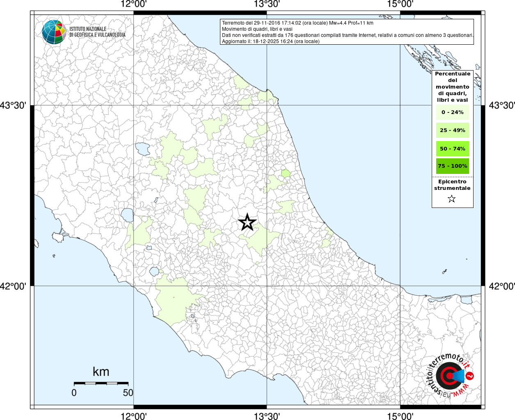Screen dimensions: 515x420
Task: Click the right 42°00' latitude label
Action: click(501, 286)
